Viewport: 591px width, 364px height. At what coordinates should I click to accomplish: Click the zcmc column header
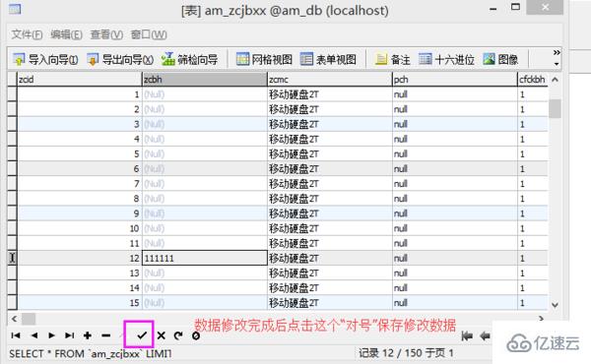pyautogui.click(x=330, y=80)
